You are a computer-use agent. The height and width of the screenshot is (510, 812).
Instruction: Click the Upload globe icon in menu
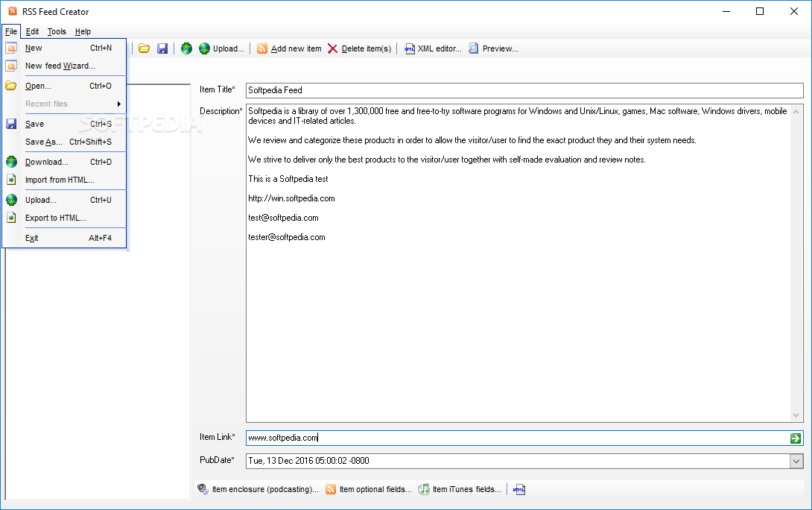pos(11,200)
